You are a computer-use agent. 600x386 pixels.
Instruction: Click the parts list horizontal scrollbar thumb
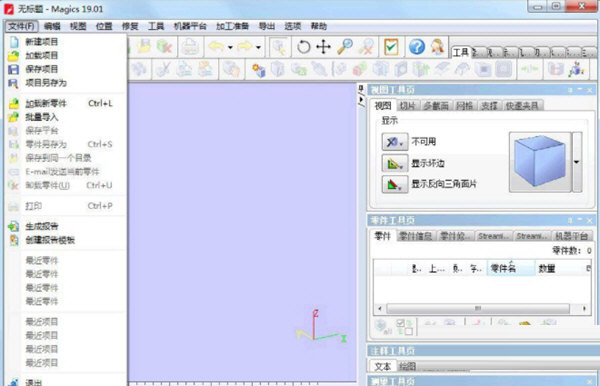(x=478, y=308)
